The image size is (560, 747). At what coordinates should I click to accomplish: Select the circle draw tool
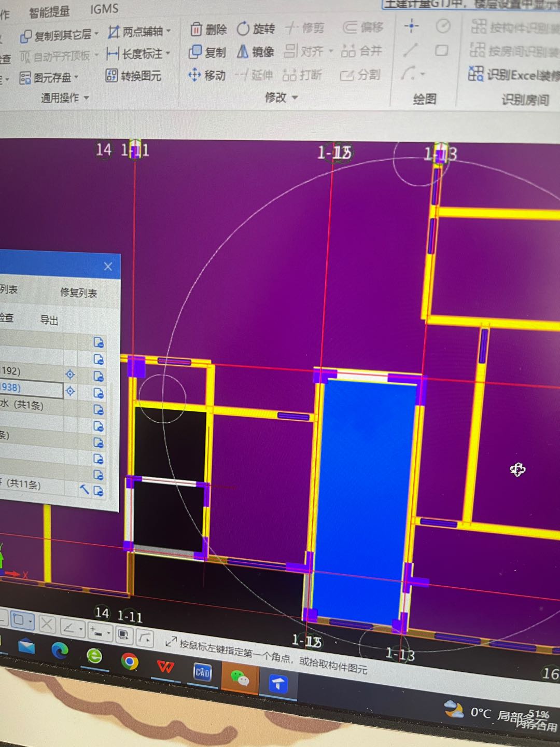pyautogui.click(x=443, y=26)
